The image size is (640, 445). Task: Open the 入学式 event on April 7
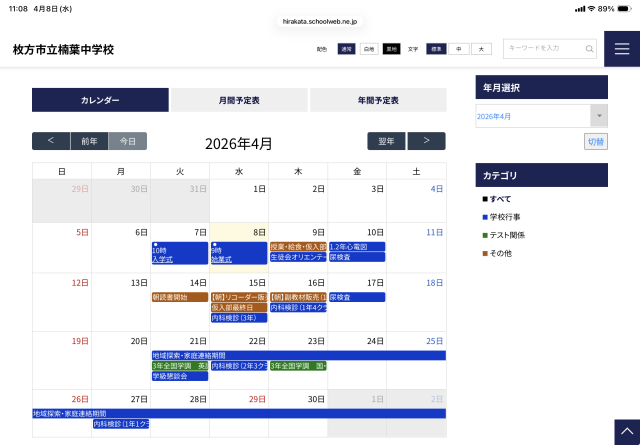point(163,259)
